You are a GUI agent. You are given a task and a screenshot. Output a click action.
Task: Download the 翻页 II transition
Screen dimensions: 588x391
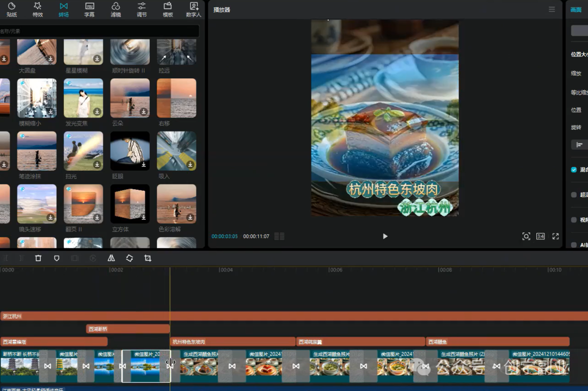[97, 217]
